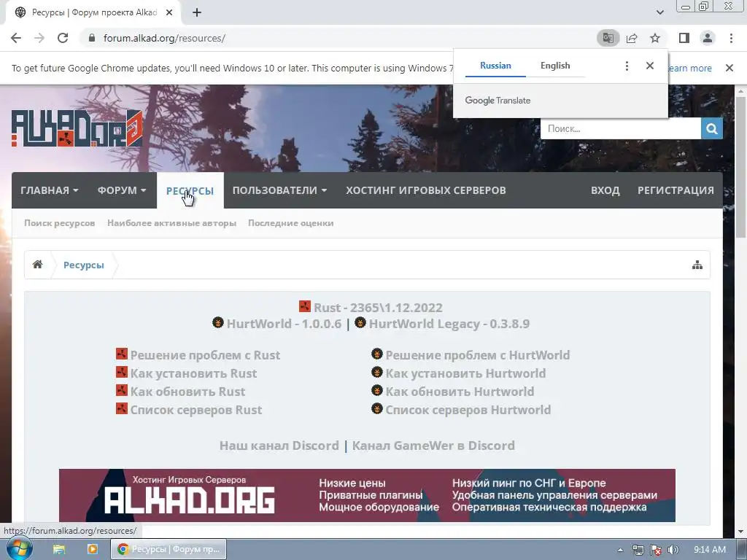Click the Alkad.org logo
The height and width of the screenshot is (560, 747).
coord(77,128)
